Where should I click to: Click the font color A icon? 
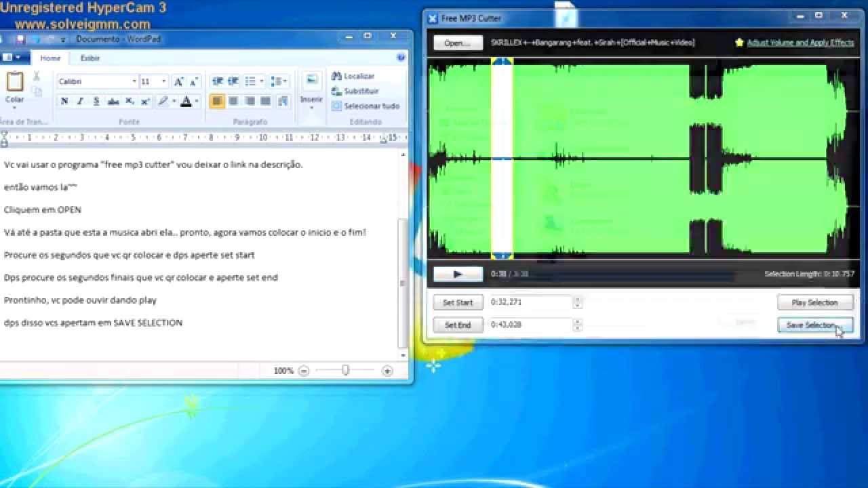pos(186,101)
